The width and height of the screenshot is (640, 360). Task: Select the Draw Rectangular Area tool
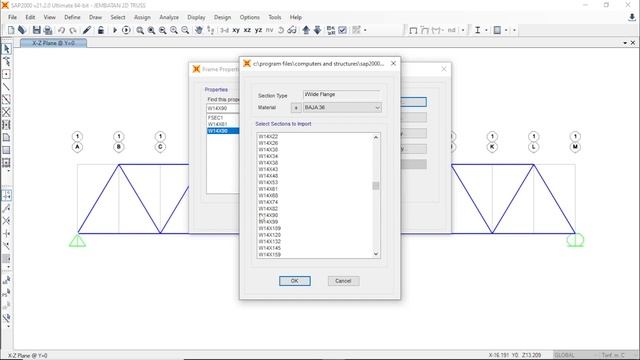7,150
